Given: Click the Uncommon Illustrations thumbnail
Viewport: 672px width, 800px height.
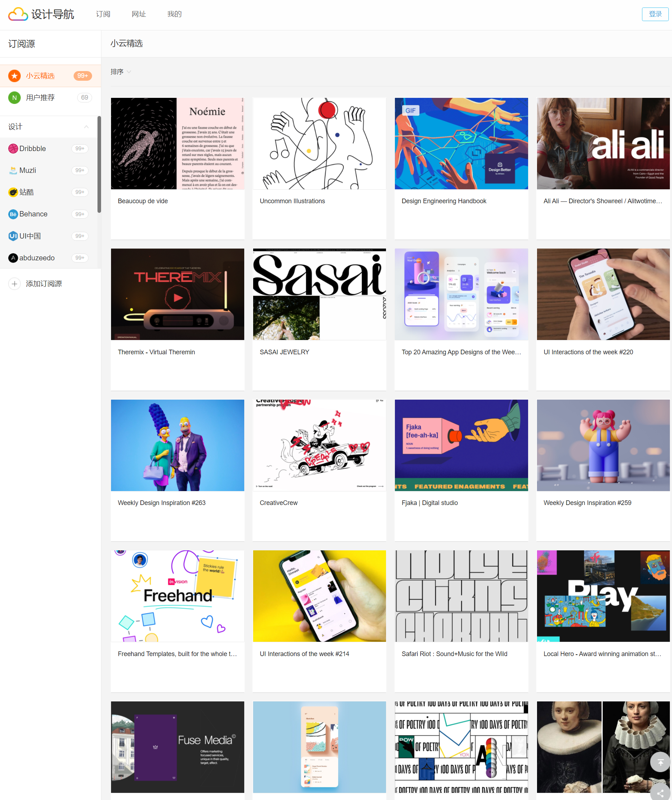Looking at the screenshot, I should pyautogui.click(x=319, y=144).
